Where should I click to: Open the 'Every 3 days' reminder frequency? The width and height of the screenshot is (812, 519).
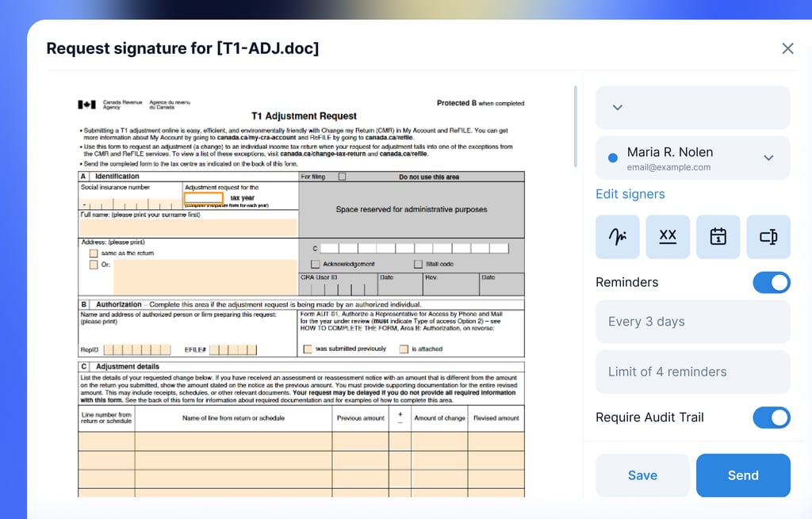692,322
